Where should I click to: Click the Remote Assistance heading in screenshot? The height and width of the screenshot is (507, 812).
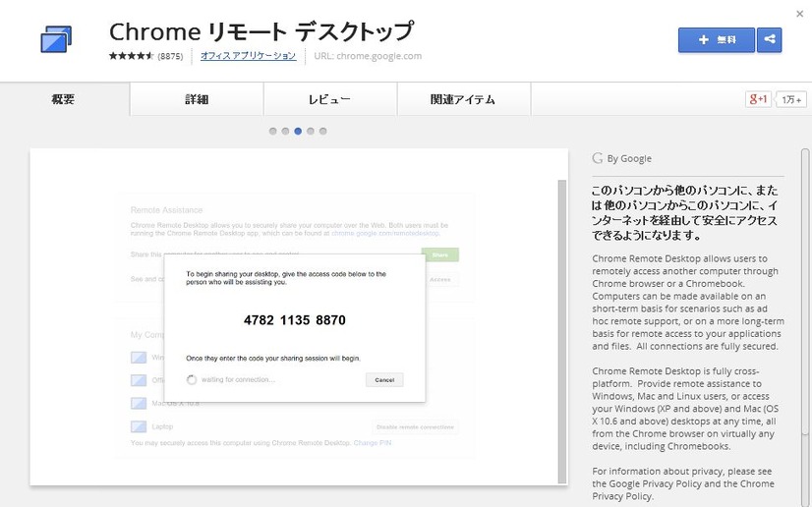(166, 210)
